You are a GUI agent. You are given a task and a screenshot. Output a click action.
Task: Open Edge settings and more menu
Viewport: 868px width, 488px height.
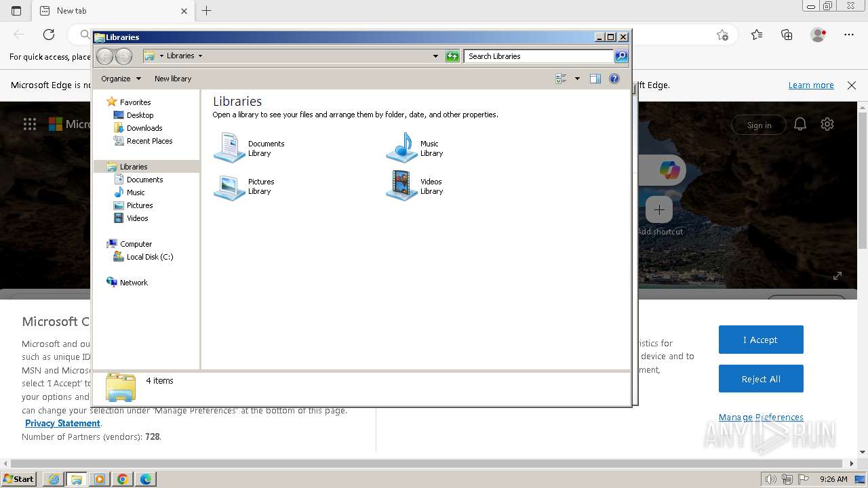[x=849, y=35]
